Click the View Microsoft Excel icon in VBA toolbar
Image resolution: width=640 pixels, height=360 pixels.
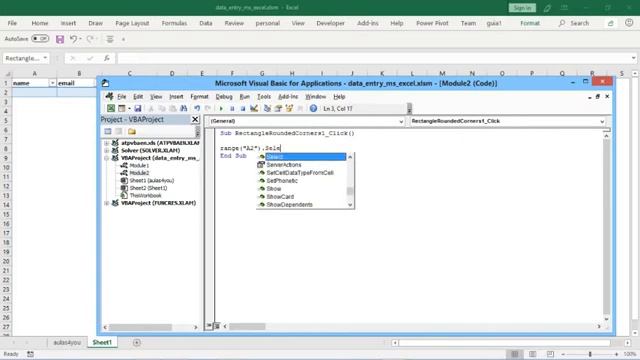tap(111, 109)
